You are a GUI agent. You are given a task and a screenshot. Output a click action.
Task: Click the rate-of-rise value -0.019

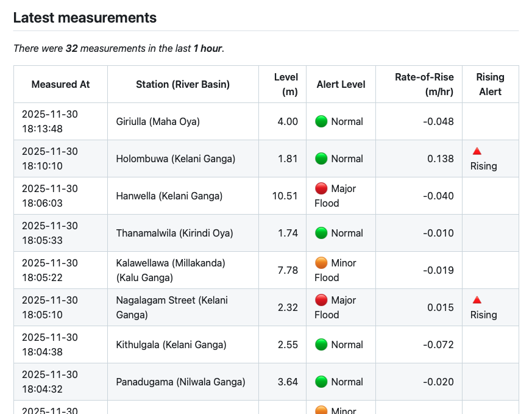point(438,270)
